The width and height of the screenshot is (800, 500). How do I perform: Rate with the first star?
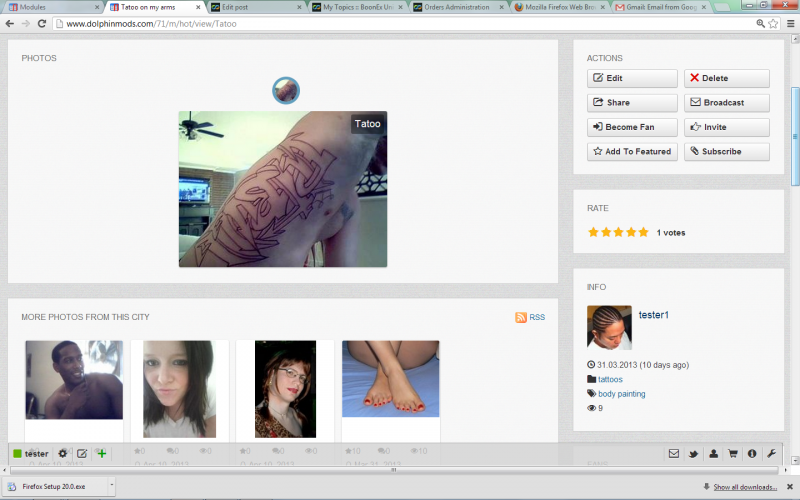point(593,232)
